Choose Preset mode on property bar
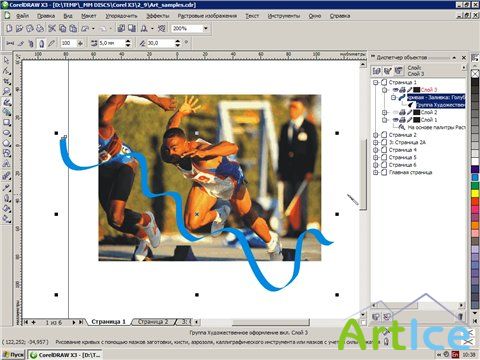Viewport: 480px width, 360px height. tap(10, 43)
